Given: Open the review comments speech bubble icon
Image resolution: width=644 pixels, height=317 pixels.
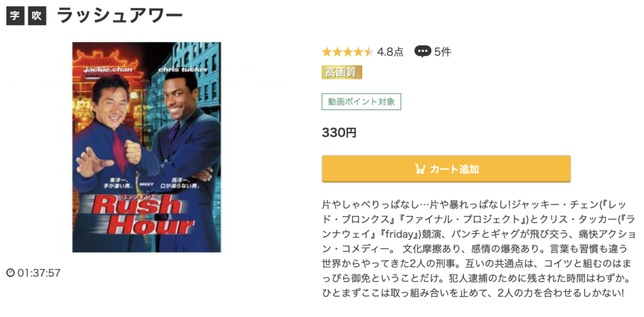Looking at the screenshot, I should [423, 52].
